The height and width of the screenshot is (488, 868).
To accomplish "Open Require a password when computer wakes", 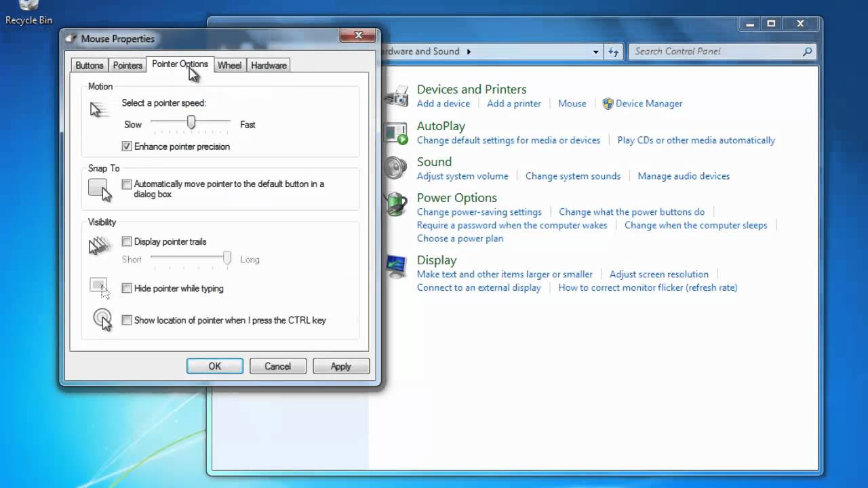I will click(x=512, y=226).
